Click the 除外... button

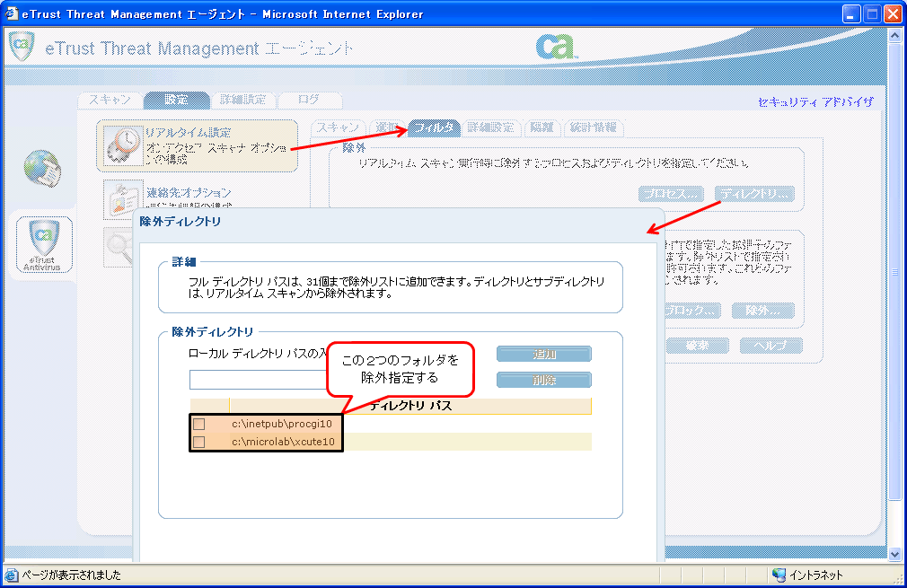762,311
